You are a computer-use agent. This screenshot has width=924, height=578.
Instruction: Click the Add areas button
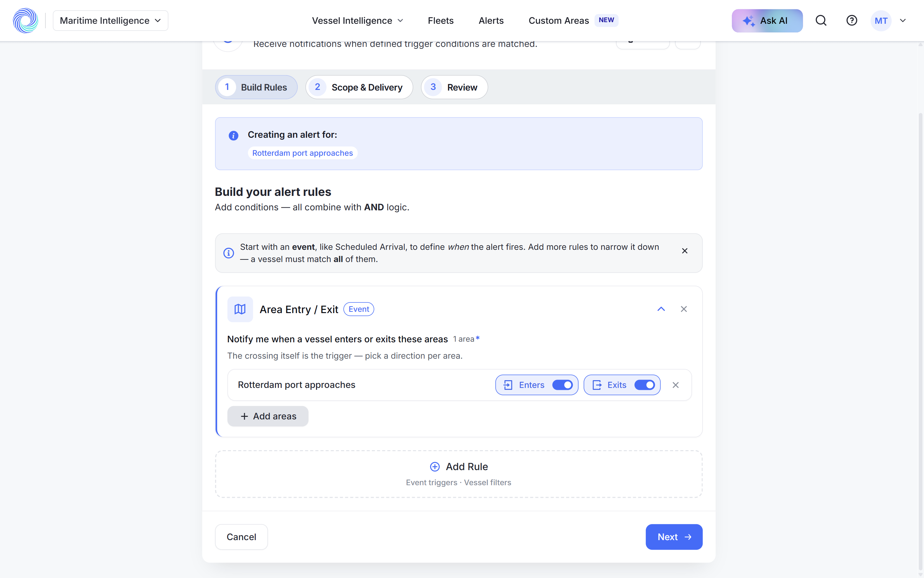pyautogui.click(x=268, y=416)
